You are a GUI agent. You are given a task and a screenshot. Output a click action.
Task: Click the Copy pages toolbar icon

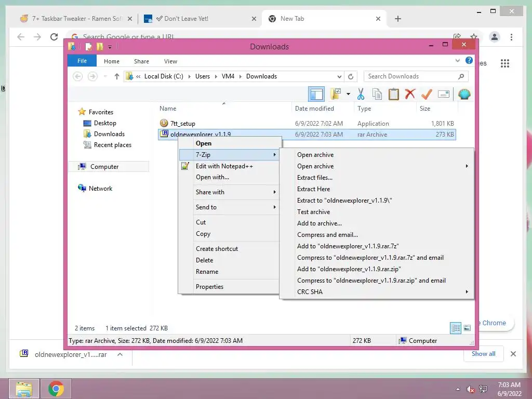click(377, 94)
